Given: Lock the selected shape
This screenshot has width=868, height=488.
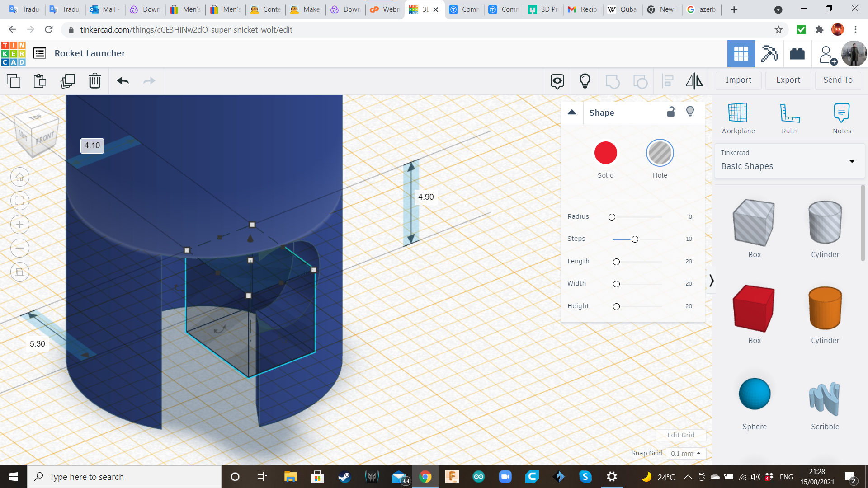Looking at the screenshot, I should (x=671, y=112).
